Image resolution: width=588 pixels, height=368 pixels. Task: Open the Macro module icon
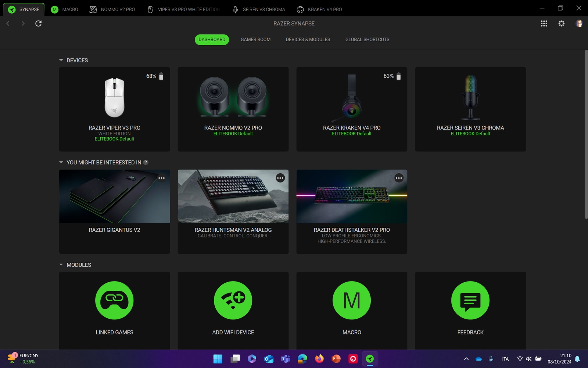[x=352, y=300]
